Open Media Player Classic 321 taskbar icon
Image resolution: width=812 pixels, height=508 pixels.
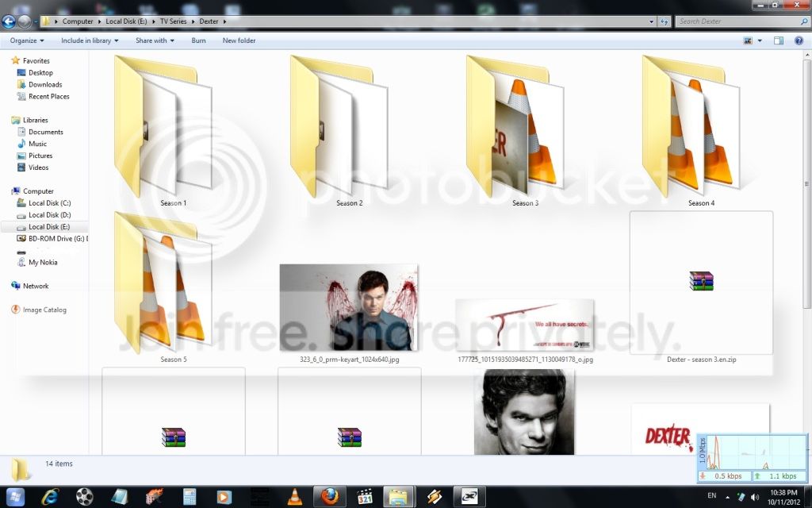coord(365,497)
